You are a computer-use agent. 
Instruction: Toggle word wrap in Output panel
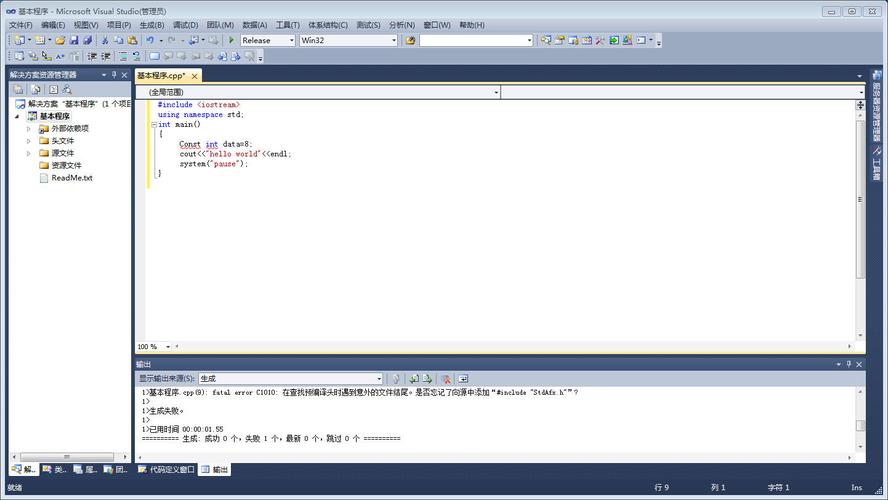[463, 379]
